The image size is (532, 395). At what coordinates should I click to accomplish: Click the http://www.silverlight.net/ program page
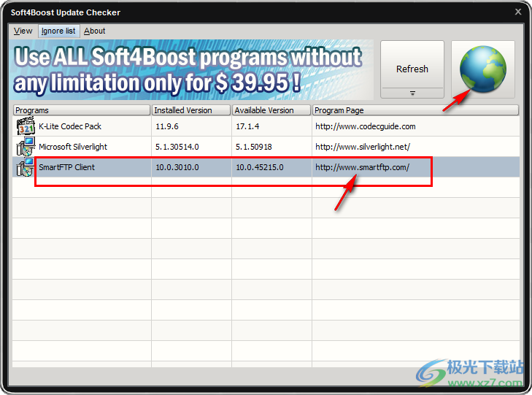363,147
